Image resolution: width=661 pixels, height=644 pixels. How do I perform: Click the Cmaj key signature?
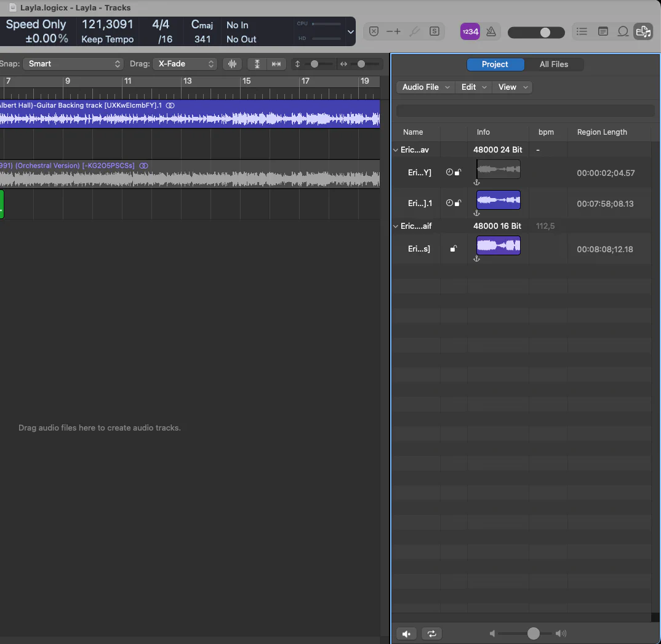(202, 25)
